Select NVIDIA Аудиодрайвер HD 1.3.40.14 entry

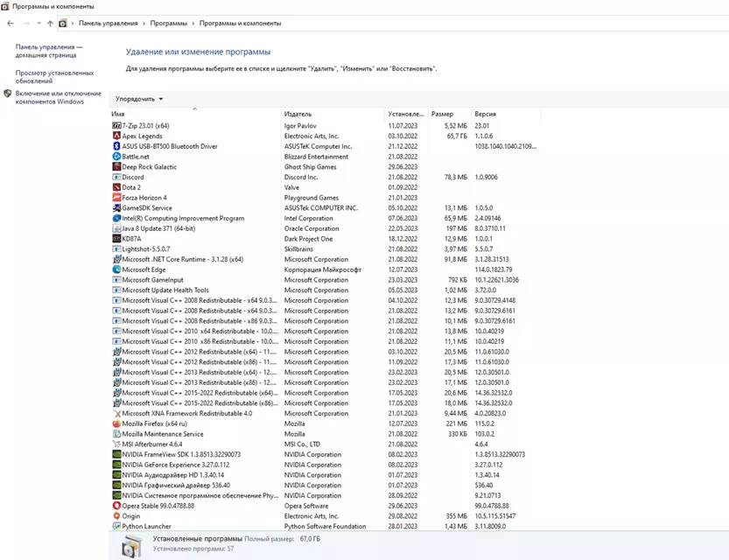[x=173, y=475]
